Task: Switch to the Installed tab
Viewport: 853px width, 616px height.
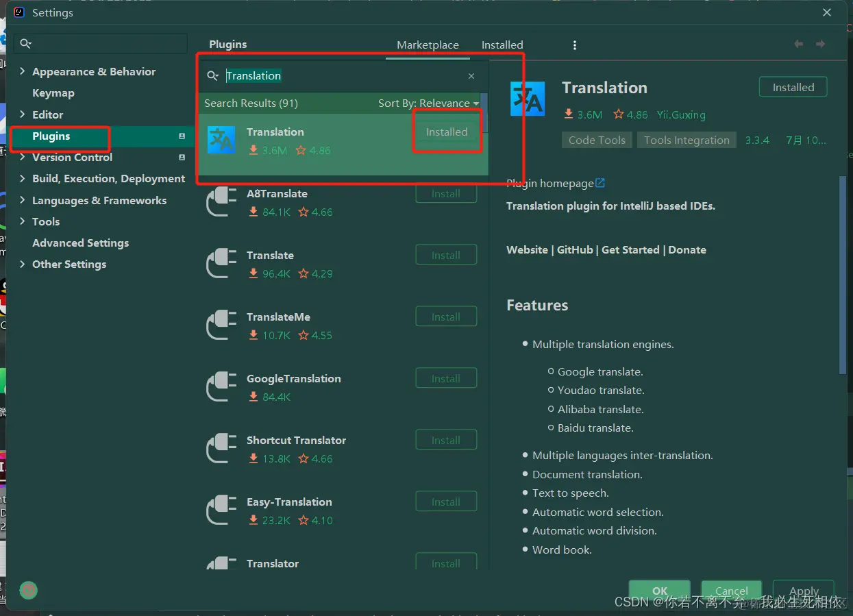Action: 502,45
